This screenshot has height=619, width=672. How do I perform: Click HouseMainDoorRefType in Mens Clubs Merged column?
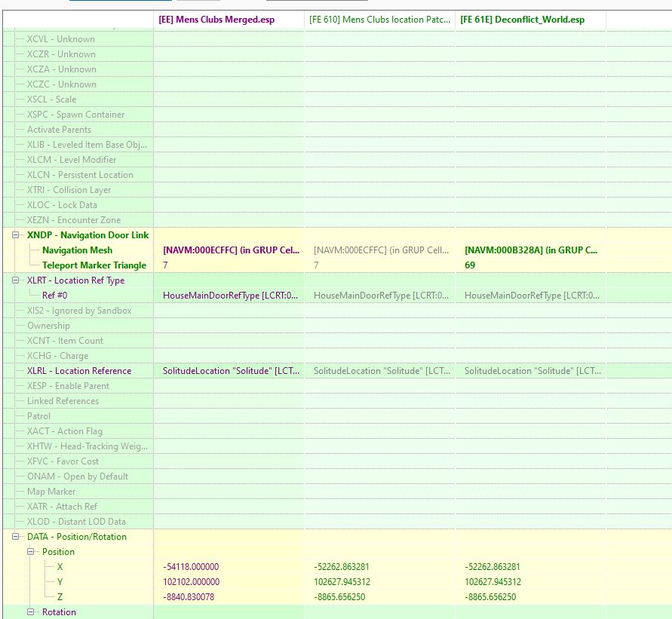point(230,296)
